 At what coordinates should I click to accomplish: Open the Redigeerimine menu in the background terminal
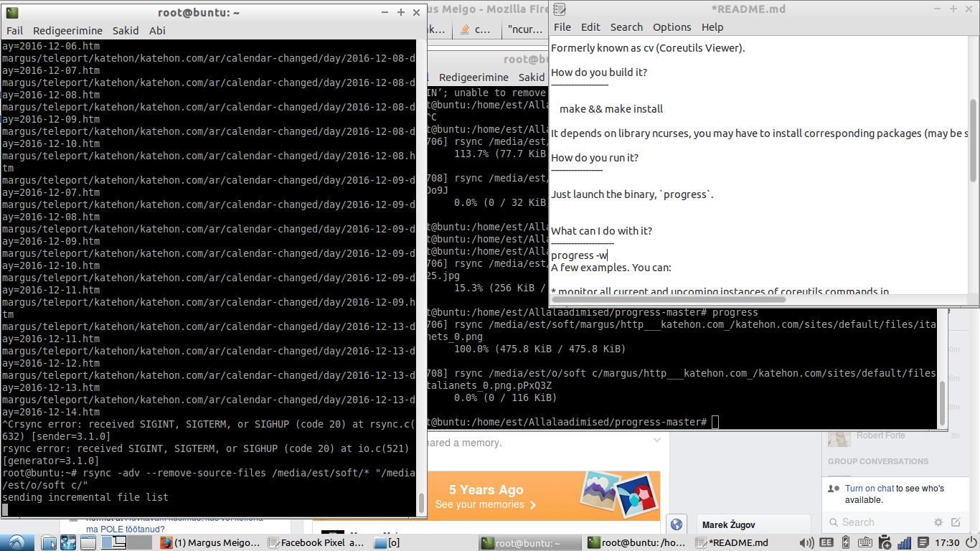473,77
